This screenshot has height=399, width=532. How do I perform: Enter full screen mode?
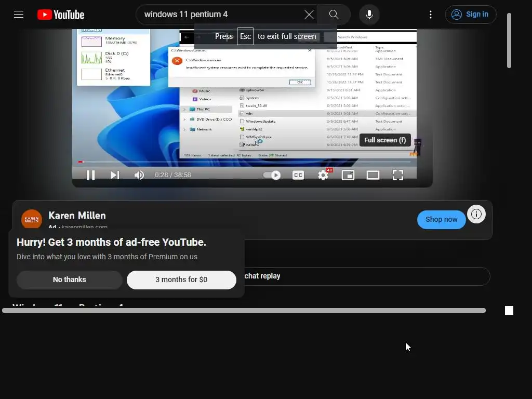(397, 175)
